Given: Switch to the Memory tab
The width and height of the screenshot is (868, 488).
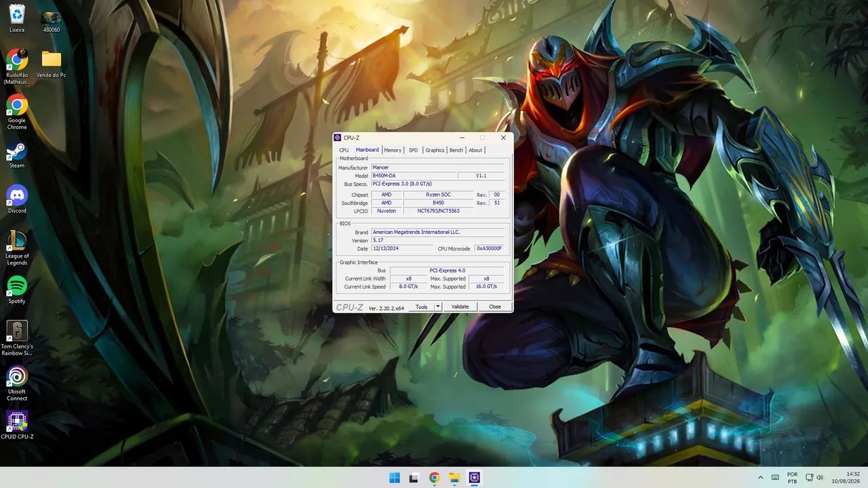Looking at the screenshot, I should (393, 150).
